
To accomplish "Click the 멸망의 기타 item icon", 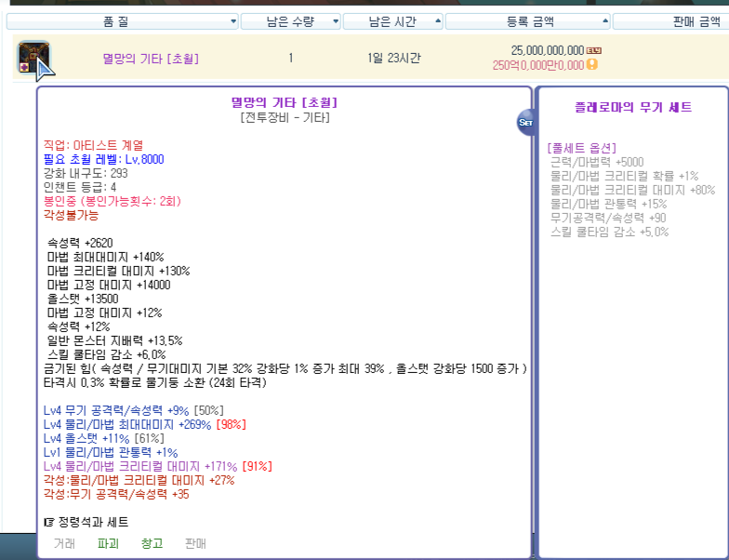I will tap(33, 58).
